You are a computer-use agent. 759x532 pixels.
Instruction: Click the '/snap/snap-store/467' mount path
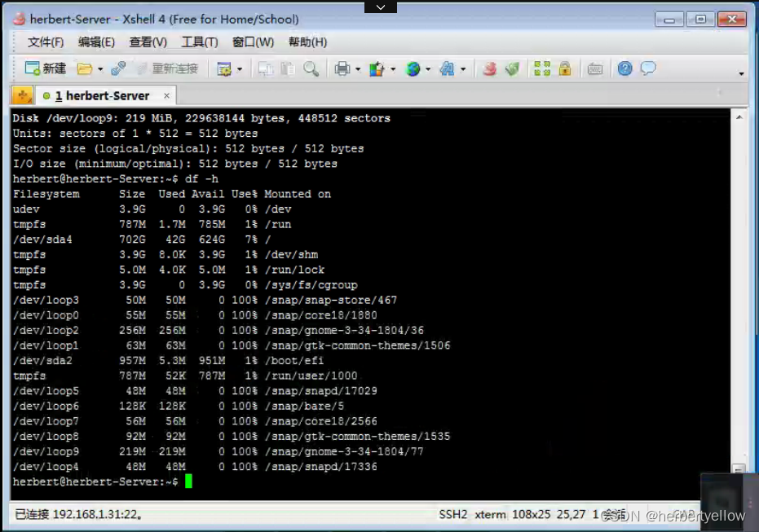pyautogui.click(x=331, y=300)
